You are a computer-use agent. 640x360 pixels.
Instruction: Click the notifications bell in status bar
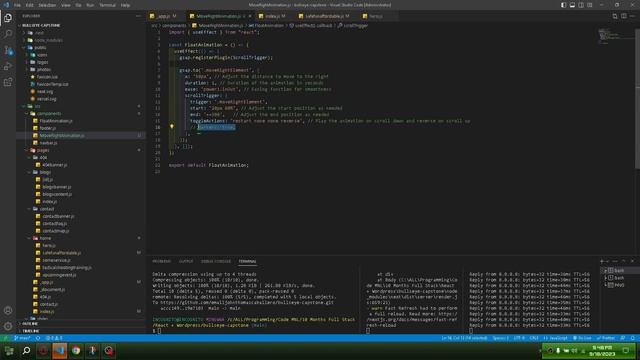click(632, 338)
